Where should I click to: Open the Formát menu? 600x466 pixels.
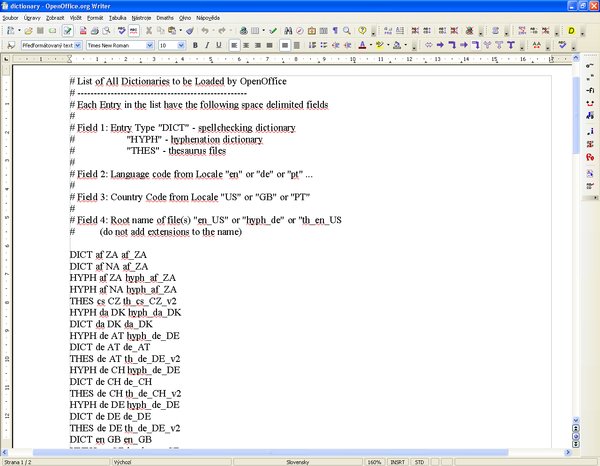(x=95, y=18)
